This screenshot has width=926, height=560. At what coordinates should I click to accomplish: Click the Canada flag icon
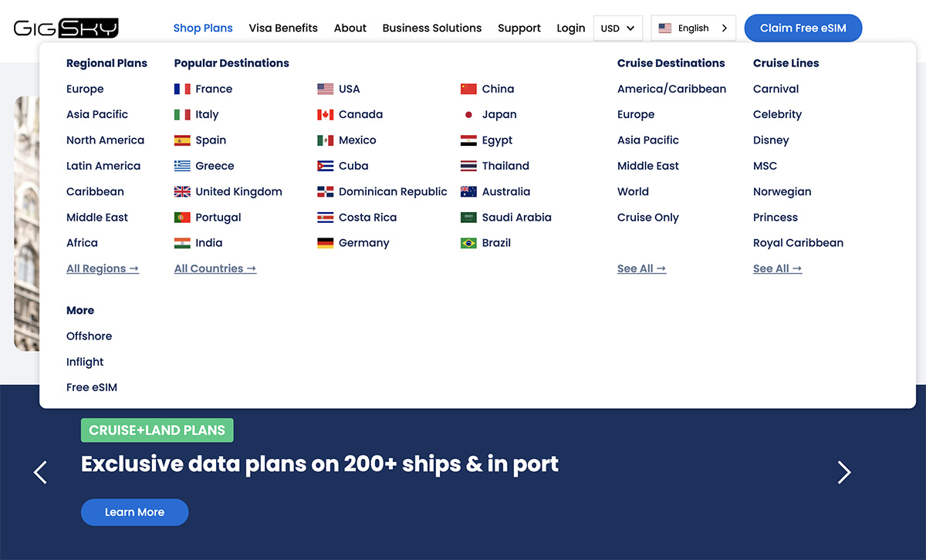pos(326,114)
